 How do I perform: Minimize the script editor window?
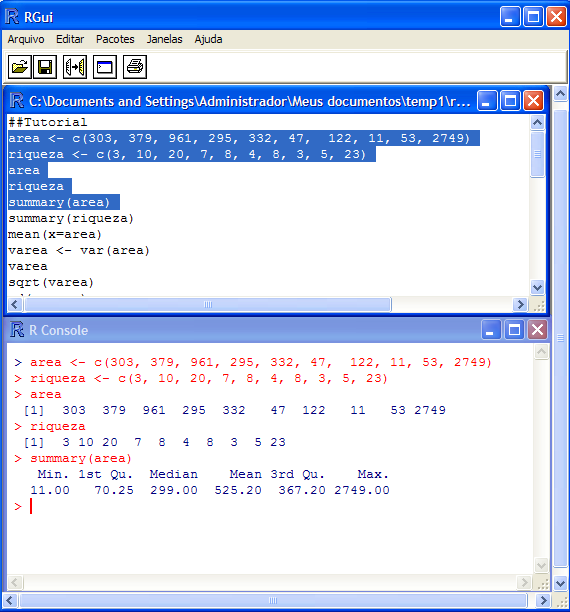click(x=487, y=101)
